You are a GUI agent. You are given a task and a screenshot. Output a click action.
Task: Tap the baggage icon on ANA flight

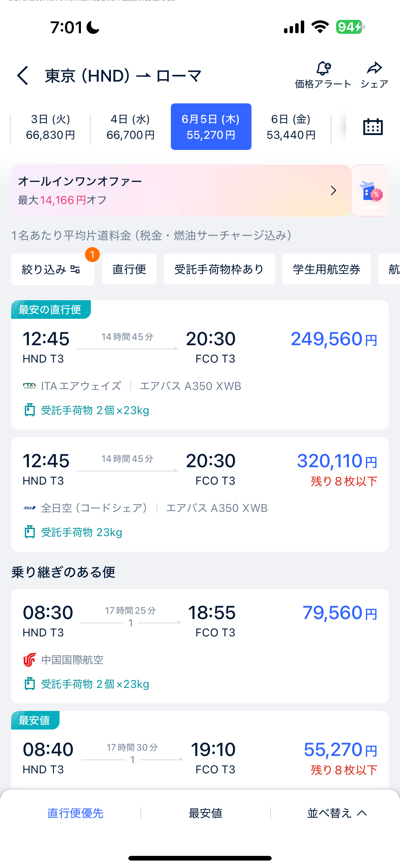30,532
